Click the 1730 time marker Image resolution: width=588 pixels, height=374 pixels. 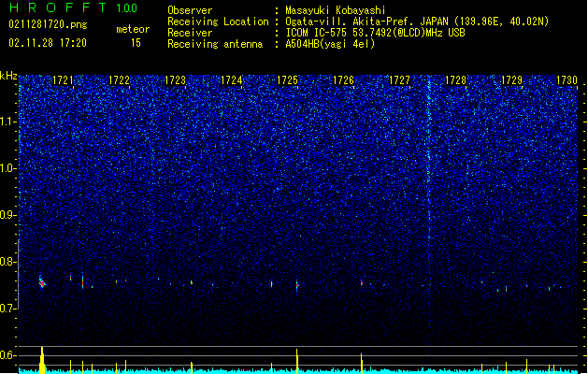tap(567, 80)
